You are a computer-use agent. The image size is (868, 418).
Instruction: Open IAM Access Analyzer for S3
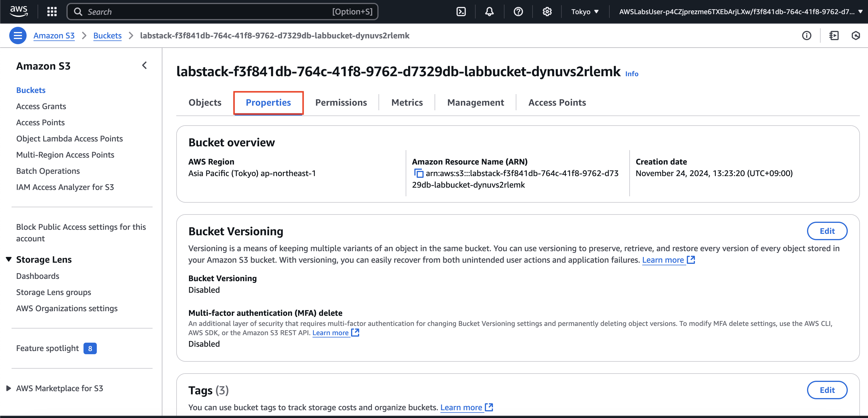65,187
